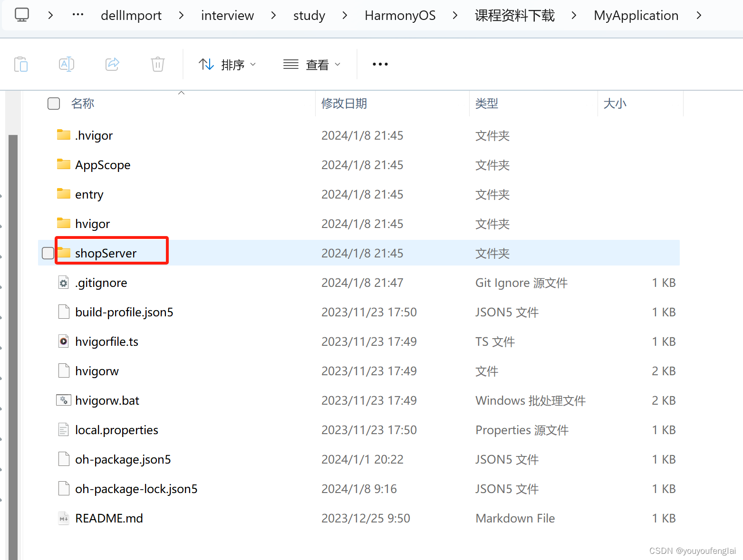Select the entry folder name
The image size is (743, 560).
[89, 194]
